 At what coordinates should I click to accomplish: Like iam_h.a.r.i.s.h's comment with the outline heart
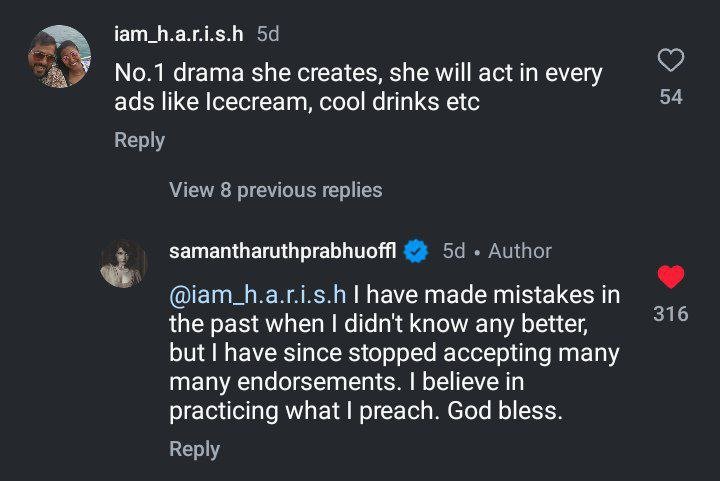(x=671, y=61)
